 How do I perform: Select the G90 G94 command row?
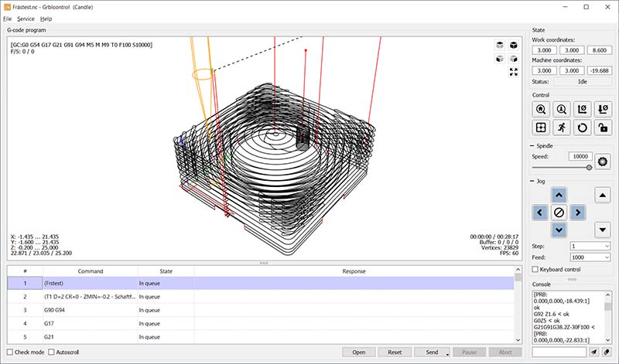[261, 310]
